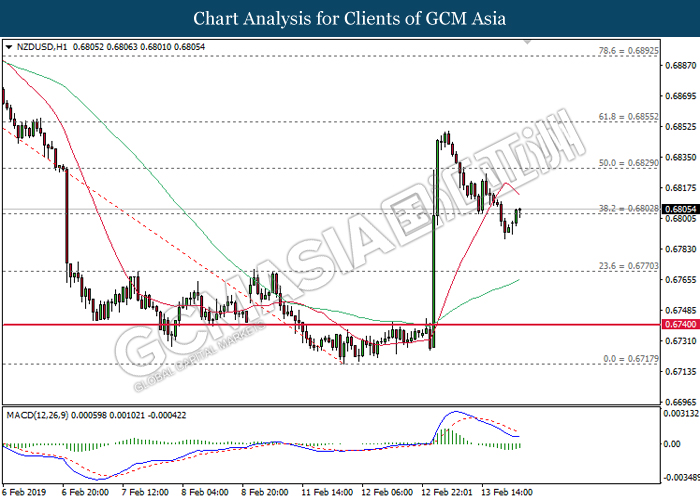Click the 8 Feb 04:00 time axis label
The image size is (700, 500).
(x=205, y=492)
